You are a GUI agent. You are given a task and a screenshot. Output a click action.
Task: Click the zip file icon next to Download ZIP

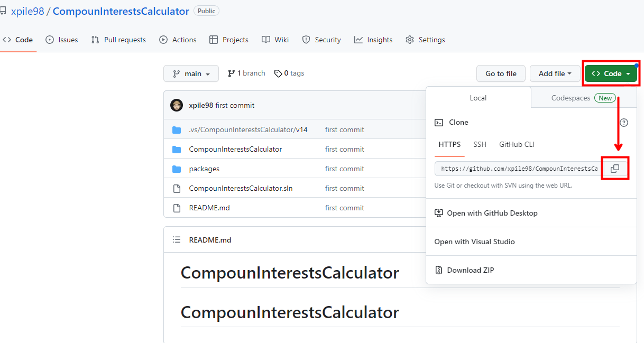click(x=439, y=270)
